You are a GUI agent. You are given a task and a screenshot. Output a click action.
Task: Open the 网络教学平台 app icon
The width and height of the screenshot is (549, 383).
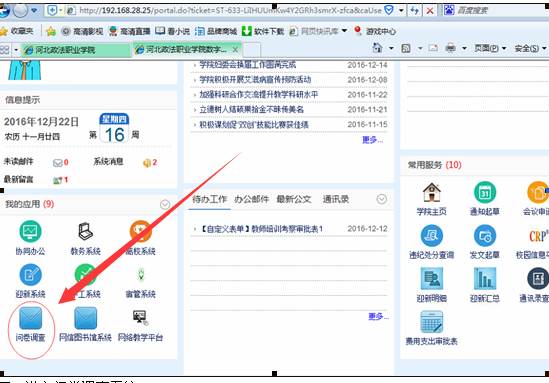[x=140, y=318]
